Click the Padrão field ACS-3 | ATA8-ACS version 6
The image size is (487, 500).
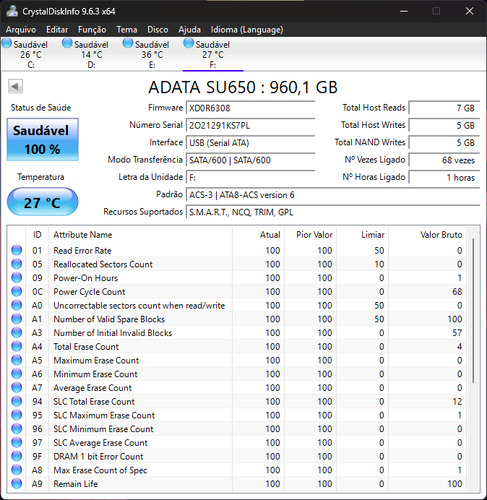click(333, 195)
